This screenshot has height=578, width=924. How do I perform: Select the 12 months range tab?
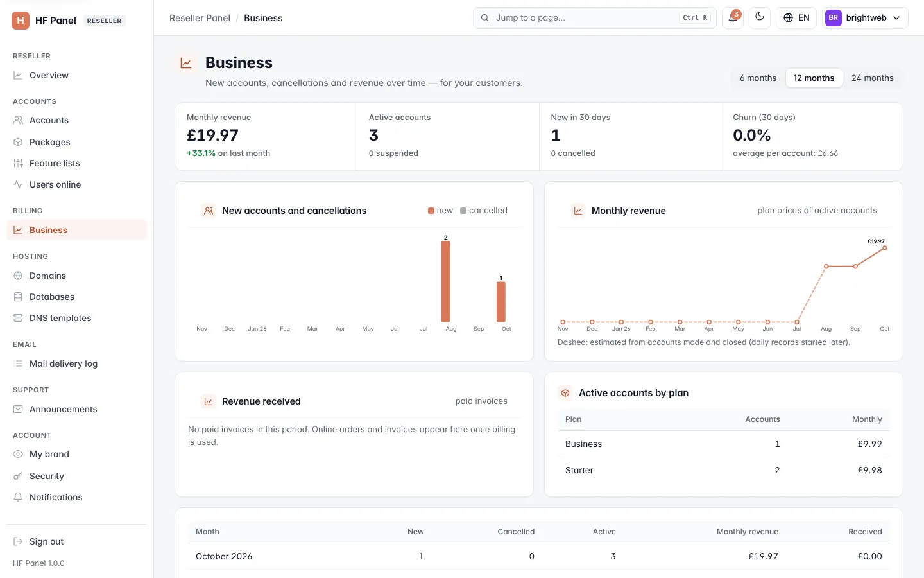pyautogui.click(x=814, y=78)
